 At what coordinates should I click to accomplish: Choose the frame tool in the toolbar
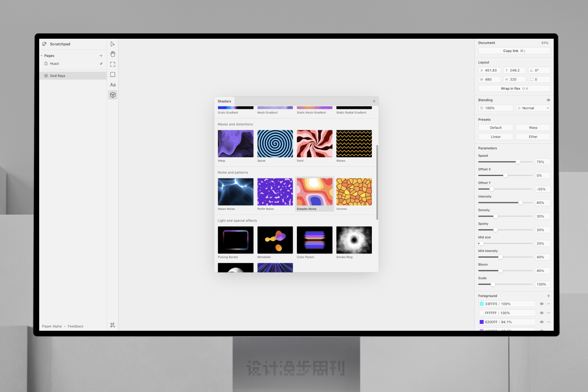[113, 64]
